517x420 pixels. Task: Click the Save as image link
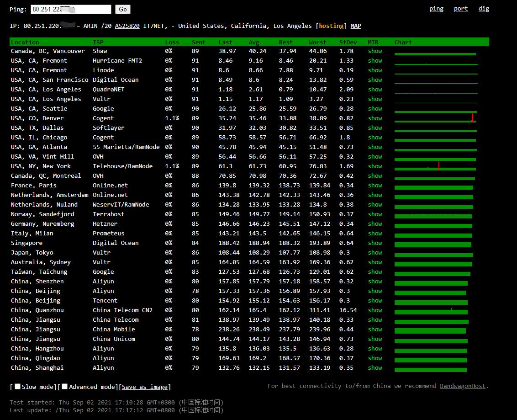(x=144, y=387)
